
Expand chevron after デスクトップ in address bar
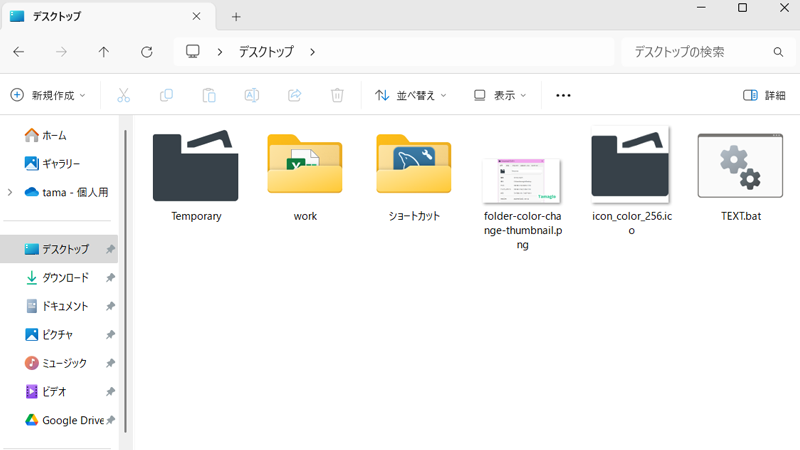313,52
